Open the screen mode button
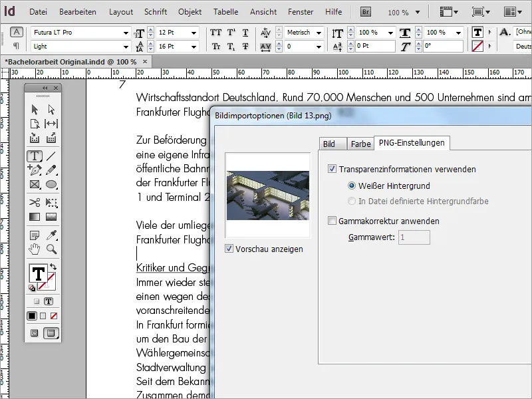This screenshot has width=532, height=399. [x=480, y=12]
